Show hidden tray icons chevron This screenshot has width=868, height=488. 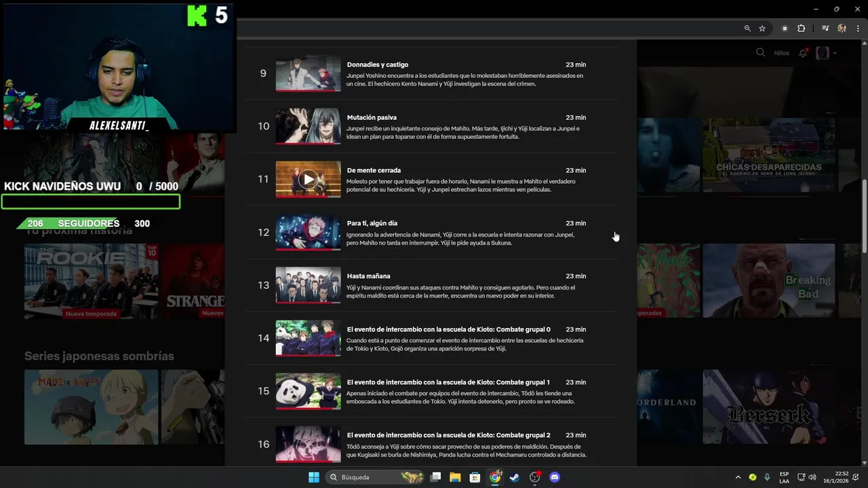coord(738,477)
